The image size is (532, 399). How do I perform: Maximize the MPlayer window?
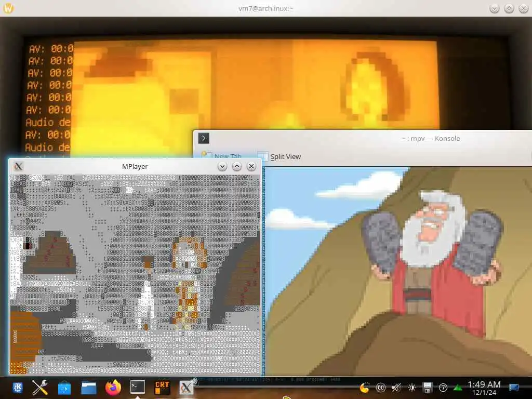237,166
